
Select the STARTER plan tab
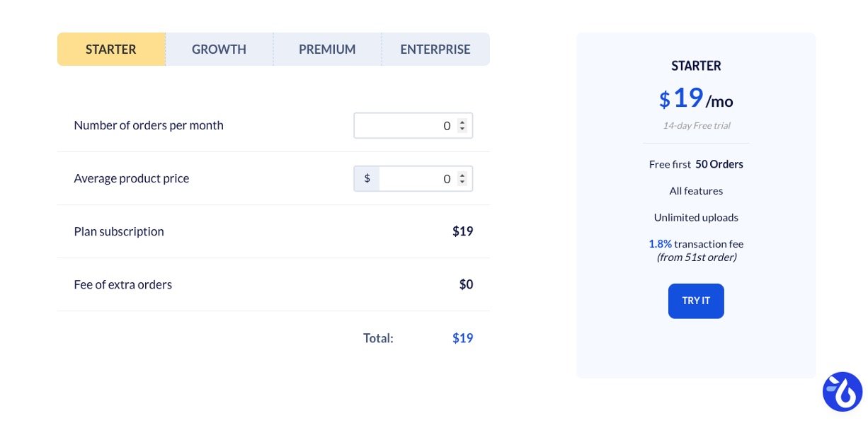[x=111, y=50]
